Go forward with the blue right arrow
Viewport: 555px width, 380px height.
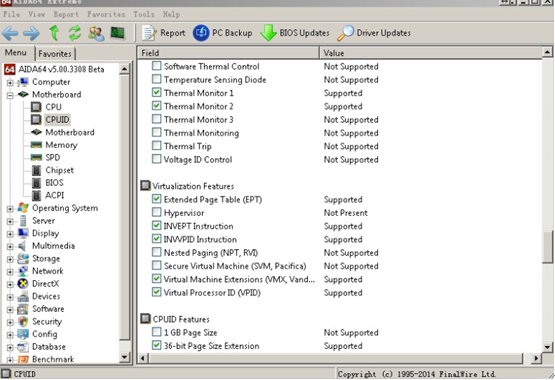click(x=32, y=33)
